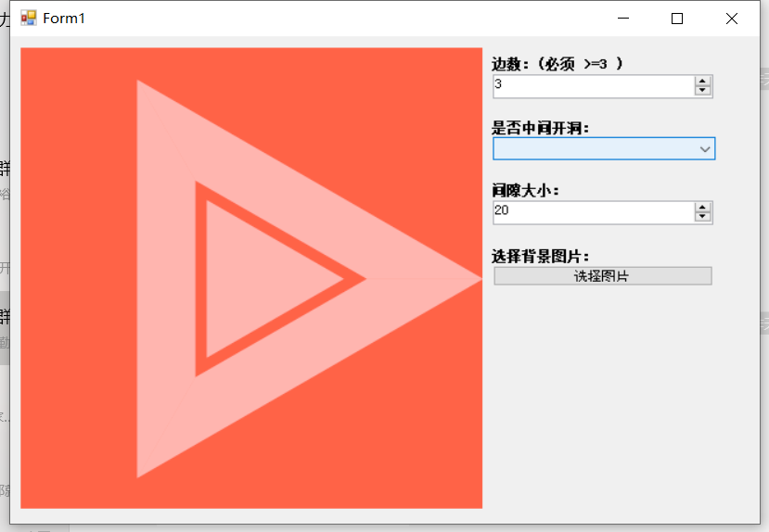Click the 边数:(必须 >=3) label
This screenshot has width=769, height=532.
tap(558, 64)
